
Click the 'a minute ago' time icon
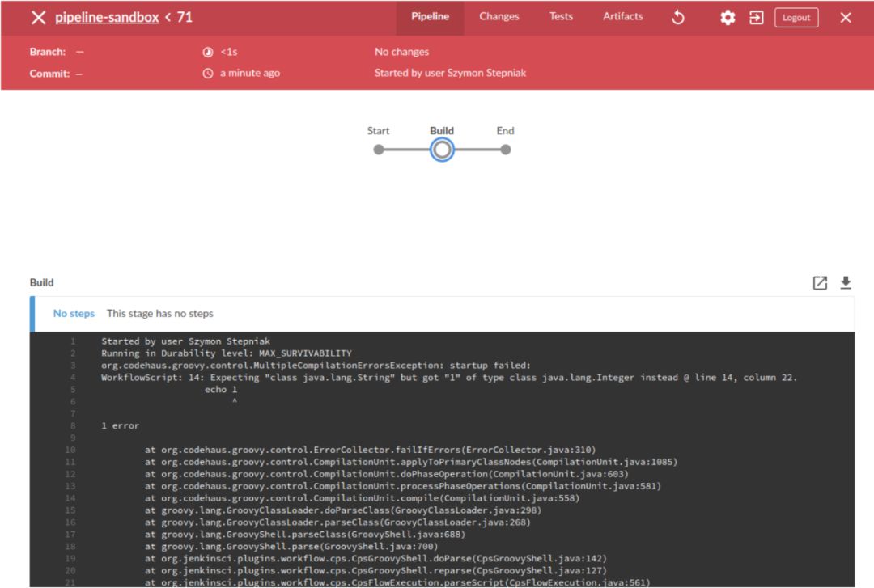tap(208, 73)
